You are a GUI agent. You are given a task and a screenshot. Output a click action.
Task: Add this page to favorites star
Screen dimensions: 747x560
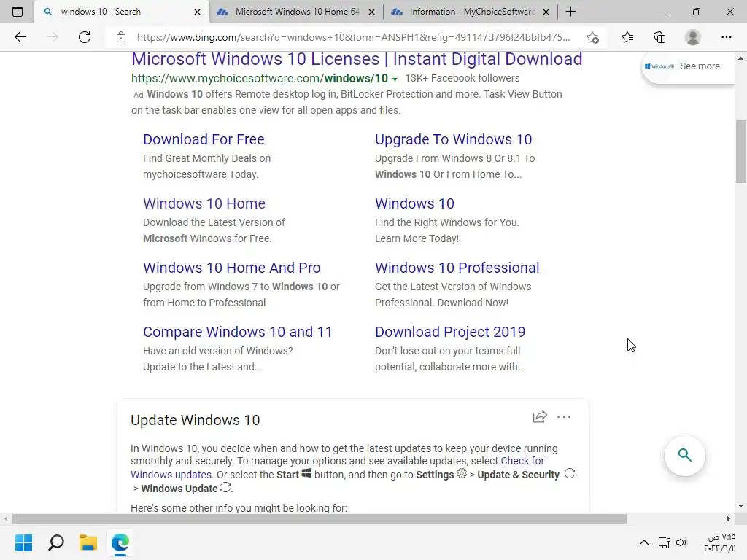(x=592, y=37)
